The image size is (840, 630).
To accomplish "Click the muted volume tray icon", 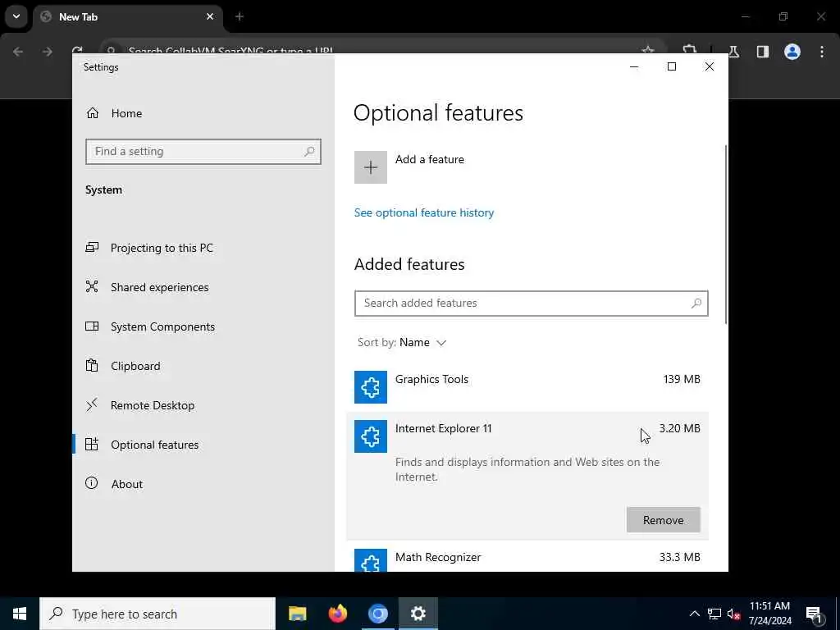I will point(734,614).
